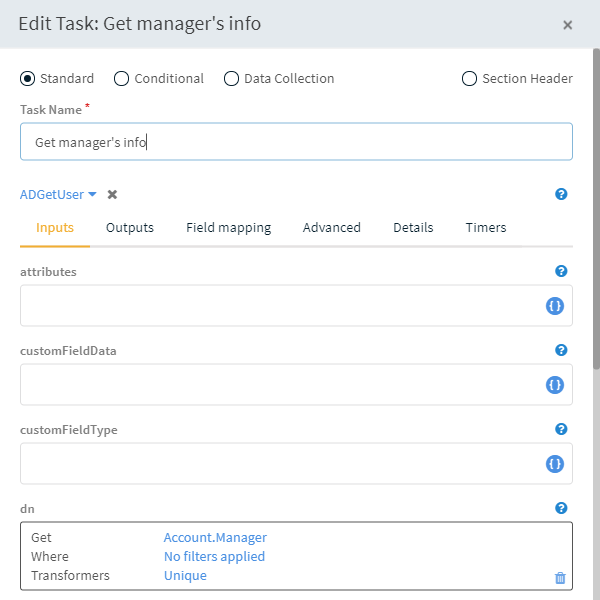Open help for customFieldData
600x600 pixels.
pos(561,350)
